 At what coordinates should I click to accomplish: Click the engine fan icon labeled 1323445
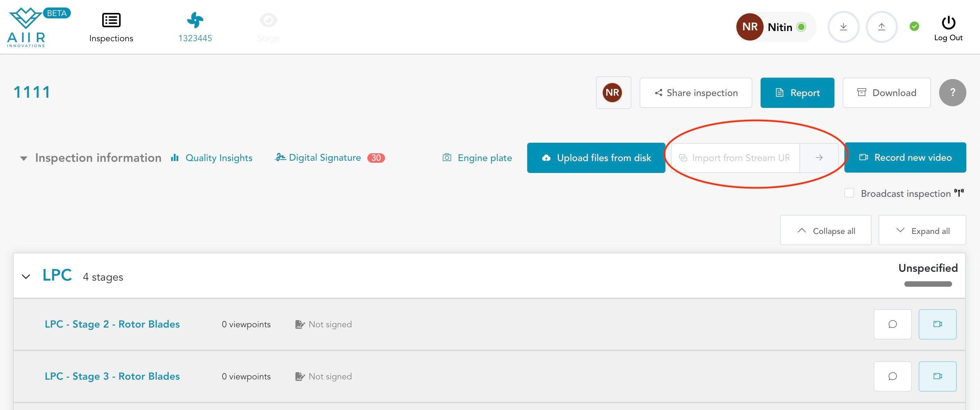coord(195,20)
